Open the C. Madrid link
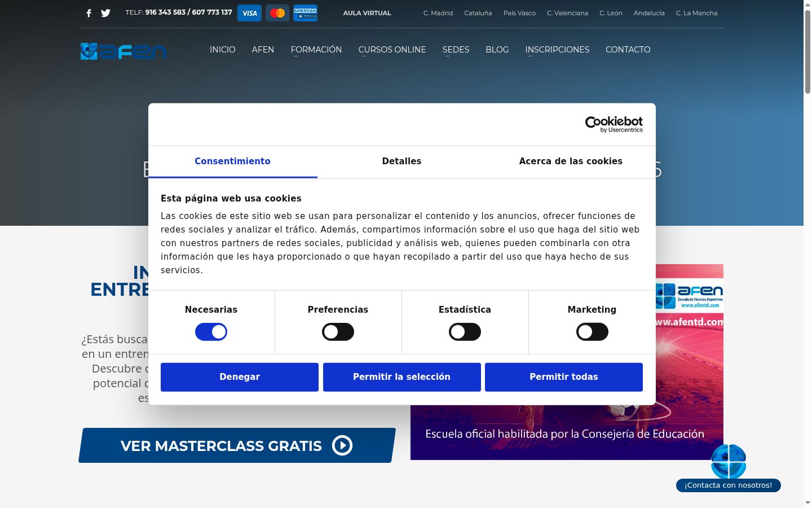 (x=438, y=13)
